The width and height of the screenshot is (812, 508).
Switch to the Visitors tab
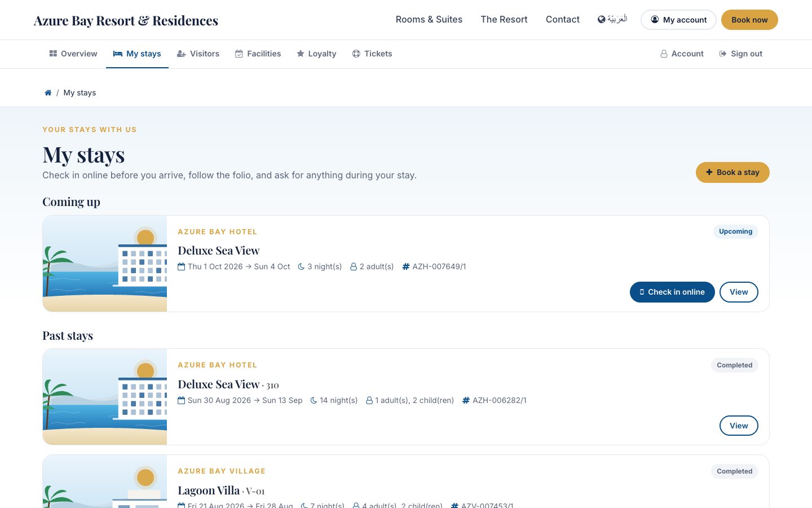tap(198, 54)
